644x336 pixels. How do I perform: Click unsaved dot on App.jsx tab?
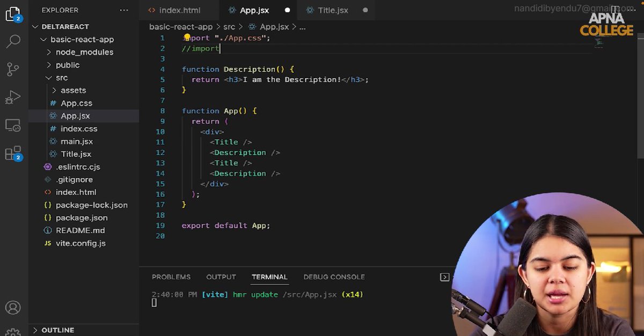pyautogui.click(x=287, y=10)
